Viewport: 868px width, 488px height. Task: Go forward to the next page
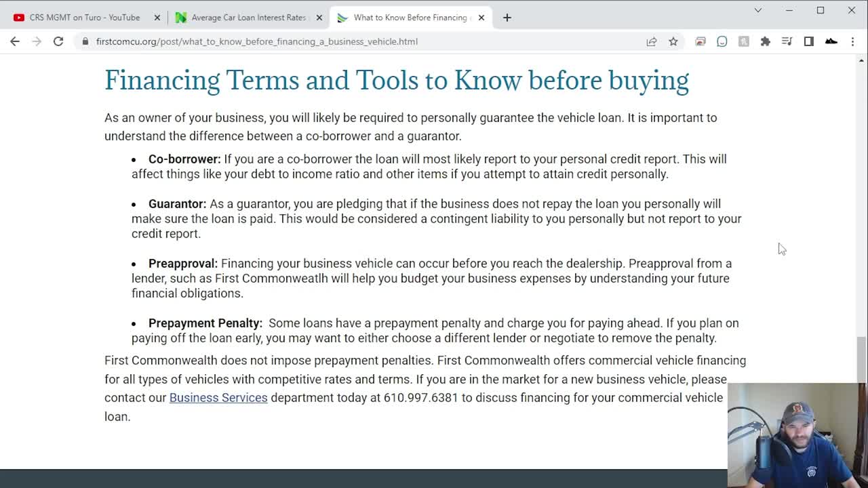tap(37, 41)
